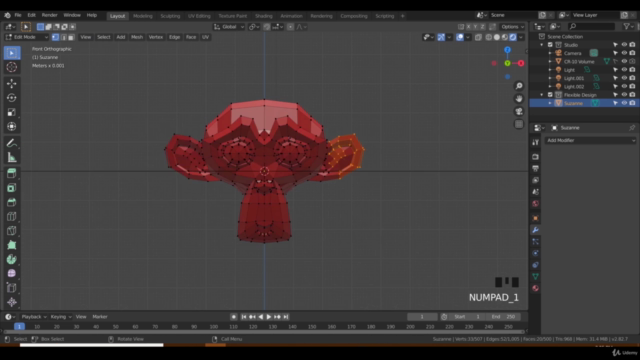Jump to the end frame
The image size is (640, 360).
(286, 317)
